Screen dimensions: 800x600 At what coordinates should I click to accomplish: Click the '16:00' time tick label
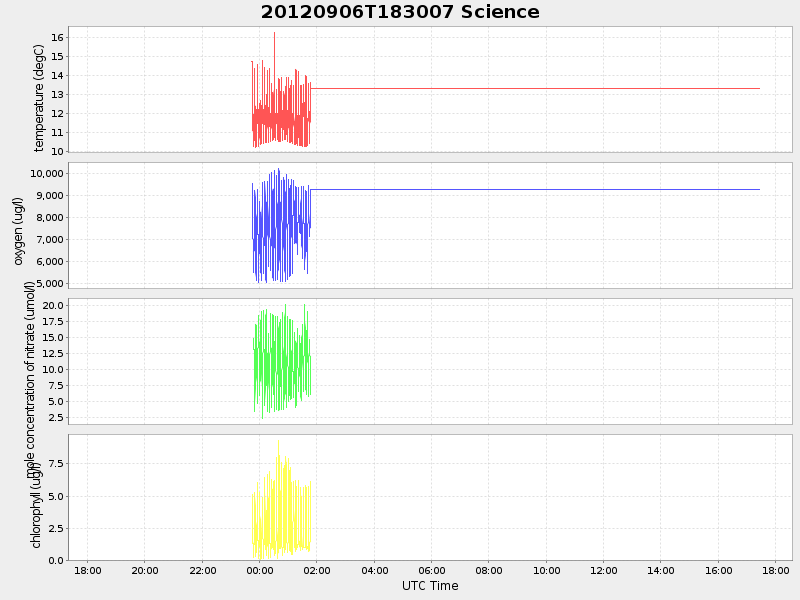(x=718, y=570)
